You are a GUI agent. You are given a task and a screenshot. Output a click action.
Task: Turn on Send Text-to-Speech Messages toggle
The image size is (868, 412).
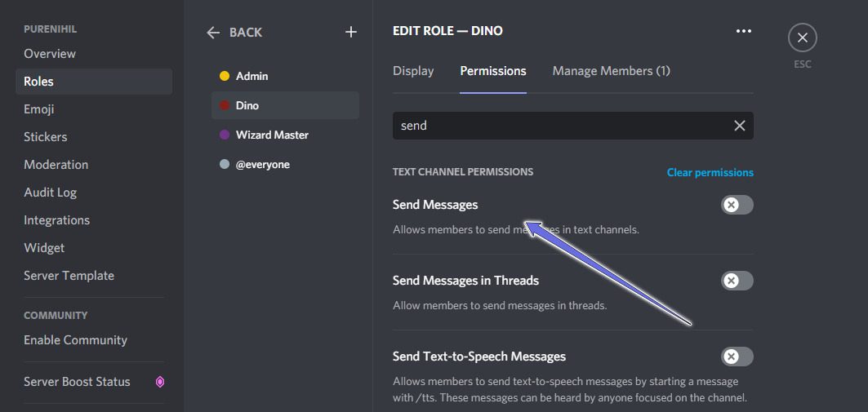[x=737, y=357]
